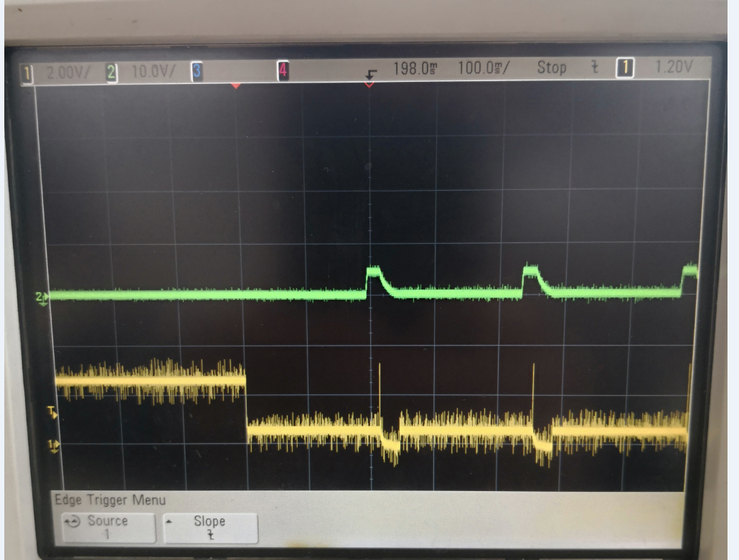Select channel 4 indicator in status bar
Viewport: 739px width, 560px height.
[x=283, y=71]
